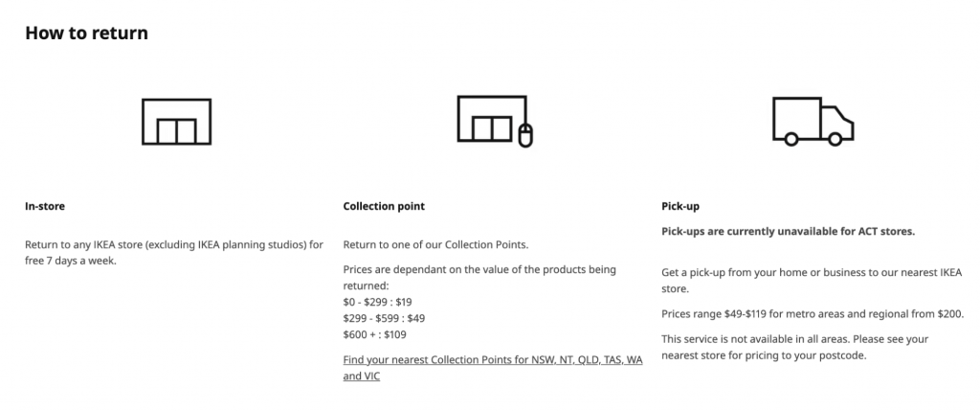The width and height of the screenshot is (980, 411).
Task: Click the delivery truck's driver cab
Action: coord(838,123)
